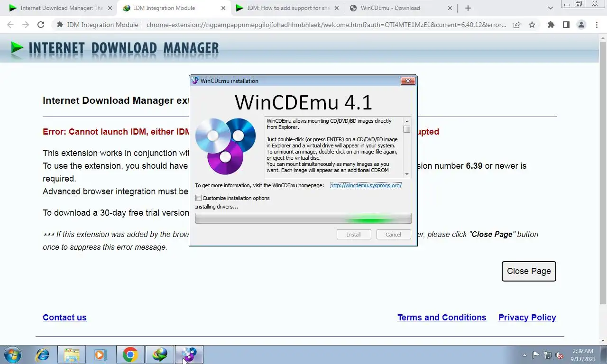
Task: Bookmark this page with star icon
Action: 532,25
